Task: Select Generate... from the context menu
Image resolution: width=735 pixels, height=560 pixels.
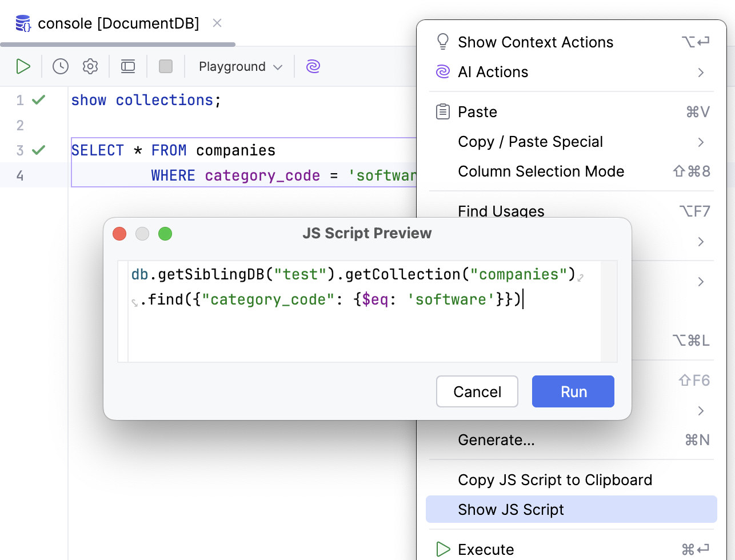Action: pyautogui.click(x=496, y=440)
